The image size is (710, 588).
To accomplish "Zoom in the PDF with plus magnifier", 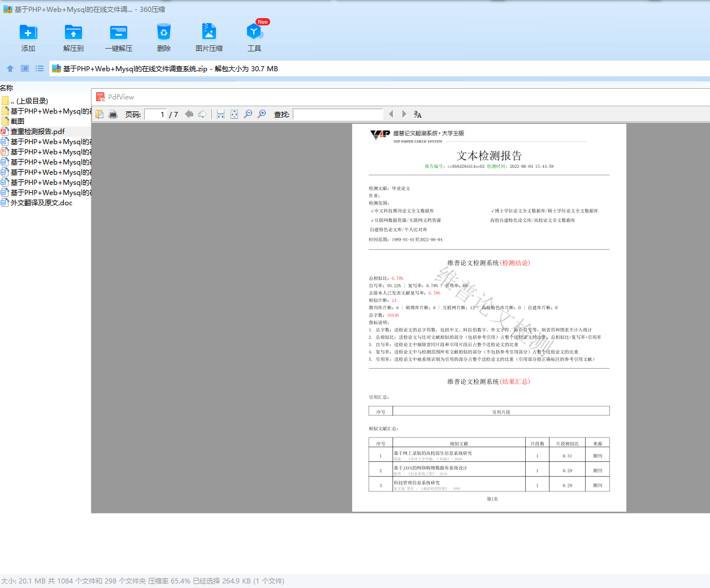I will tap(262, 114).
